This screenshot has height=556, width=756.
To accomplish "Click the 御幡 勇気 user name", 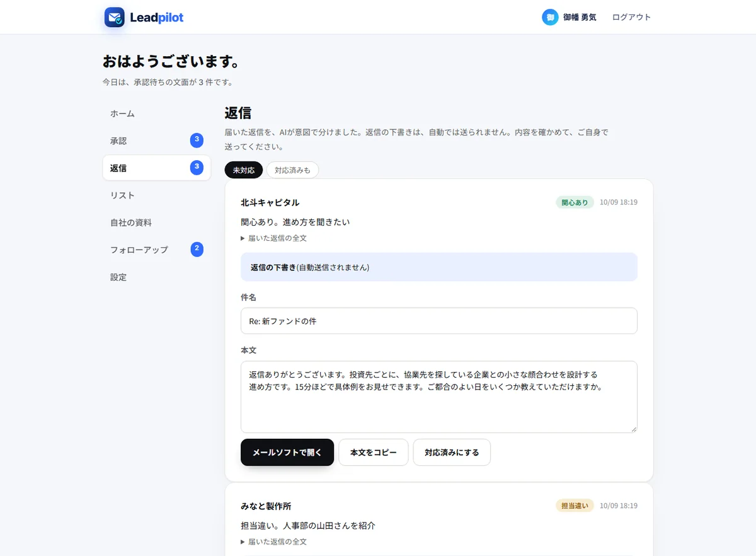I will point(580,17).
